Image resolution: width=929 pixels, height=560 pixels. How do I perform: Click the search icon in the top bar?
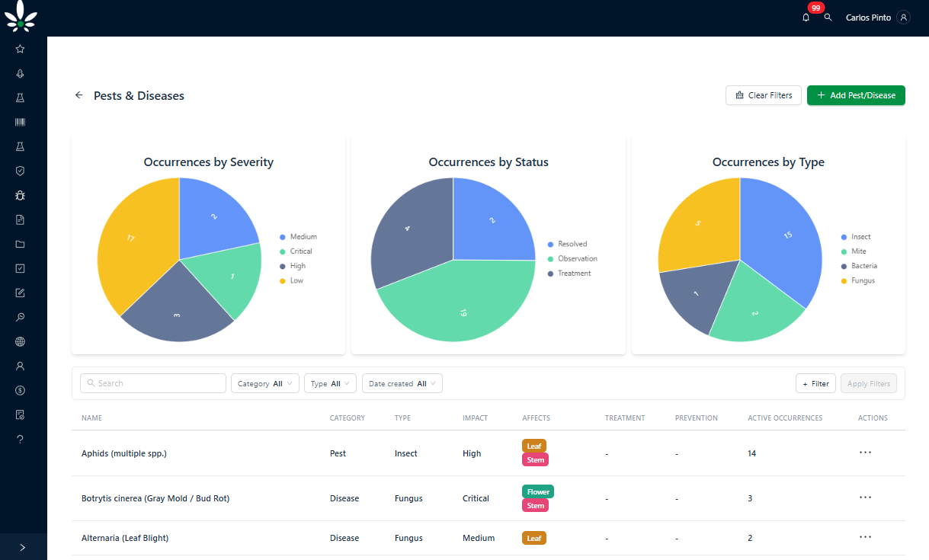coord(828,17)
